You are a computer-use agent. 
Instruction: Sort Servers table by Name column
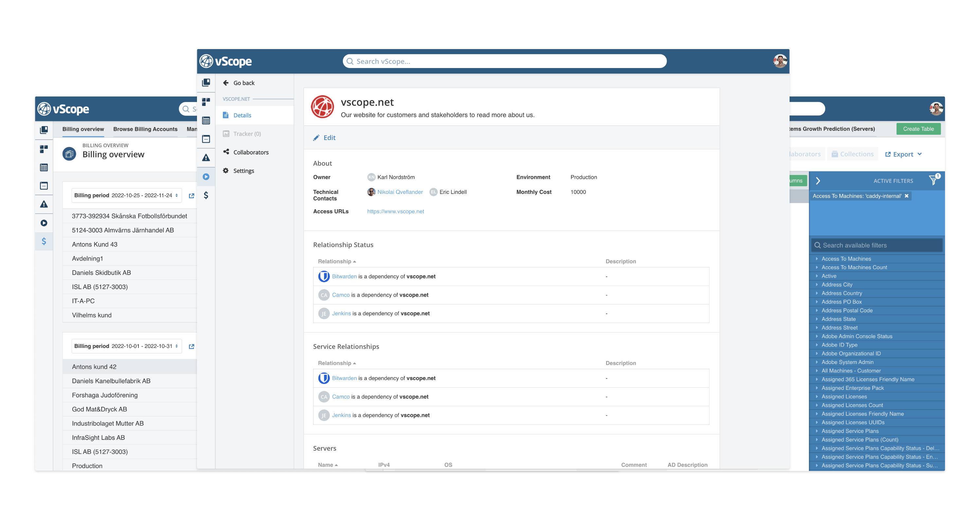[328, 465]
